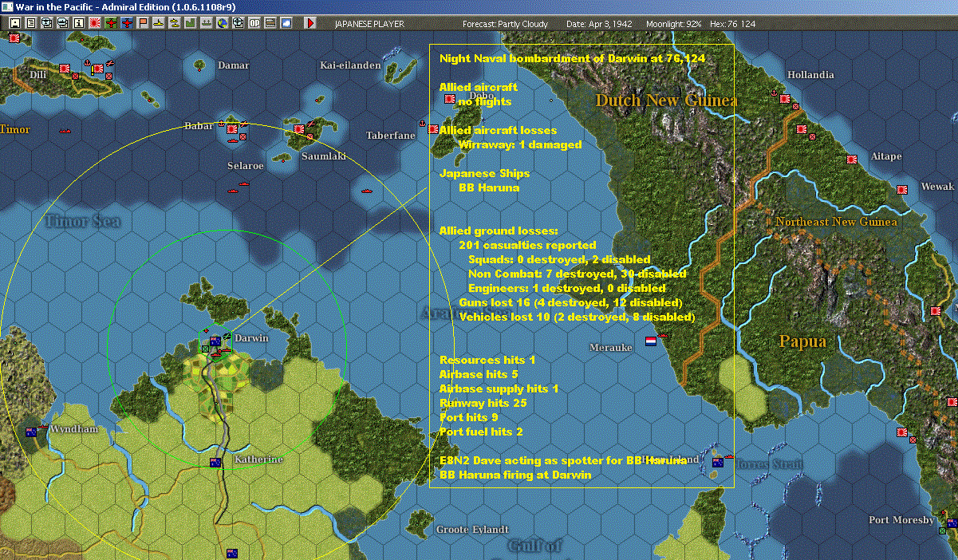Click the info 'i' toolbar icon
The width and height of the screenshot is (958, 560).
tap(78, 23)
